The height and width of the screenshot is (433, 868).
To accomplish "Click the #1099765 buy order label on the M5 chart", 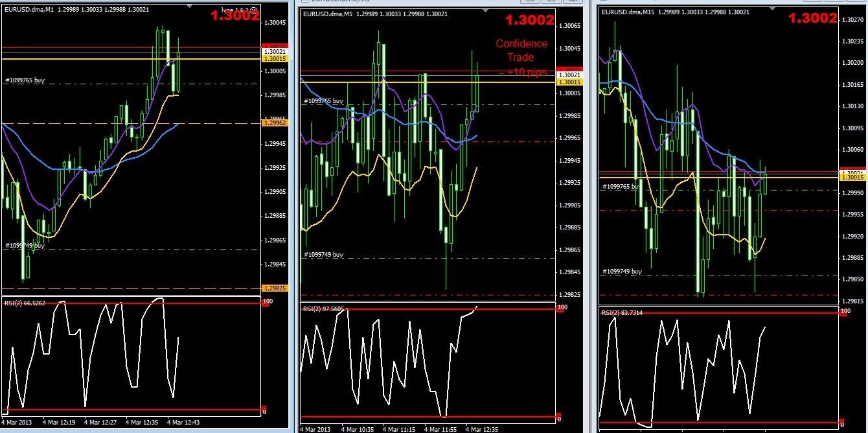I will (323, 101).
